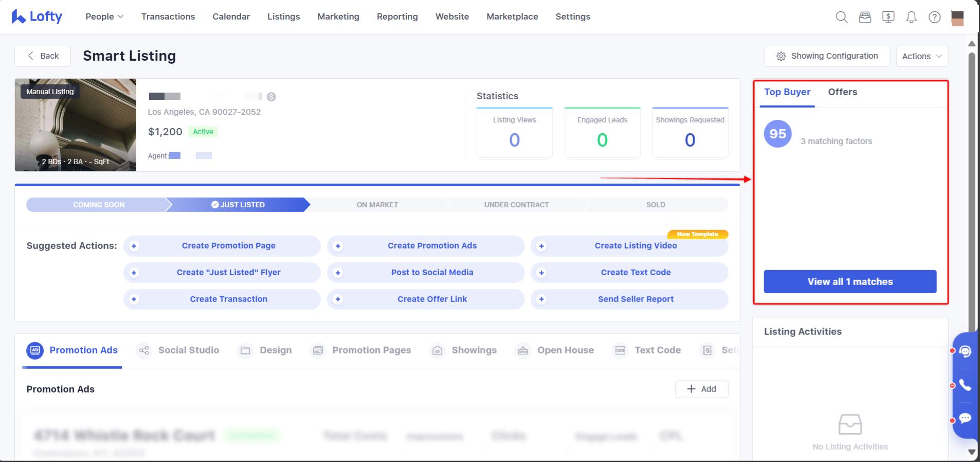Open the notifications bell
Screen dimensions: 980x462
911,17
